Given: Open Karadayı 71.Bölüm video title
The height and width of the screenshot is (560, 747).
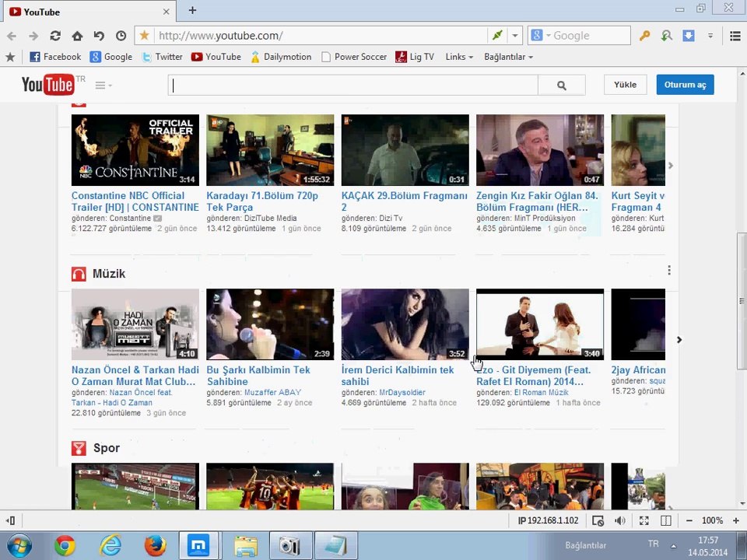Looking at the screenshot, I should 262,201.
